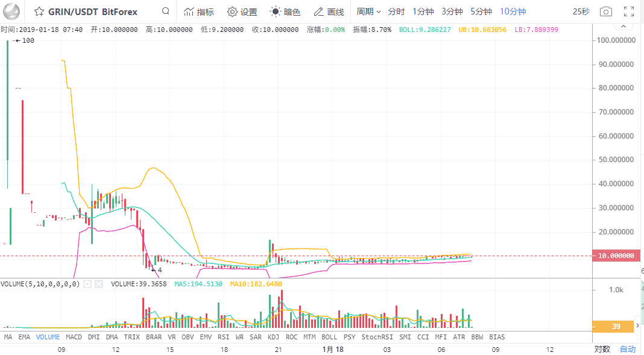Add the WR indicator
The height and width of the screenshot is (355, 644).
coord(239,337)
